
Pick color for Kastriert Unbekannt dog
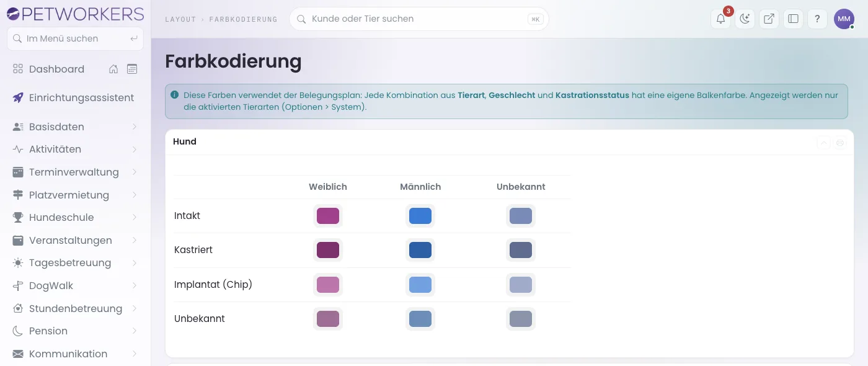521,250
